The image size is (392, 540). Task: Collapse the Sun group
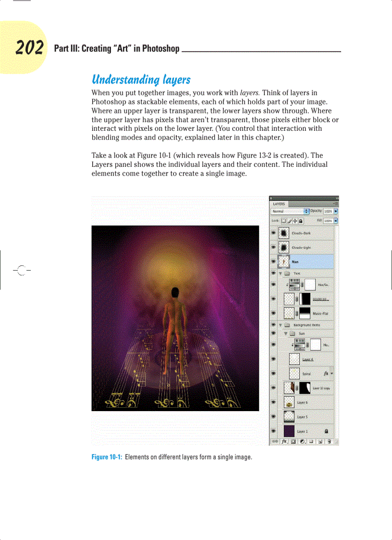(x=286, y=333)
